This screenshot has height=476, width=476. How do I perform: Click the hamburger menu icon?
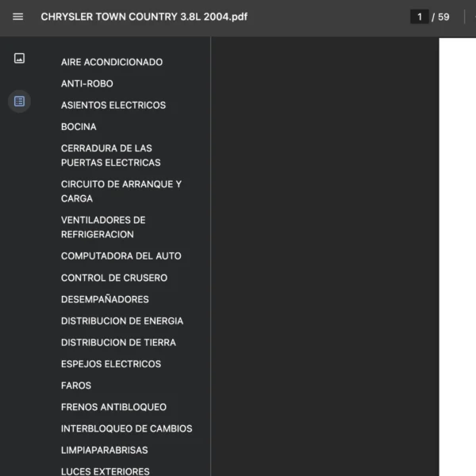coord(18,17)
